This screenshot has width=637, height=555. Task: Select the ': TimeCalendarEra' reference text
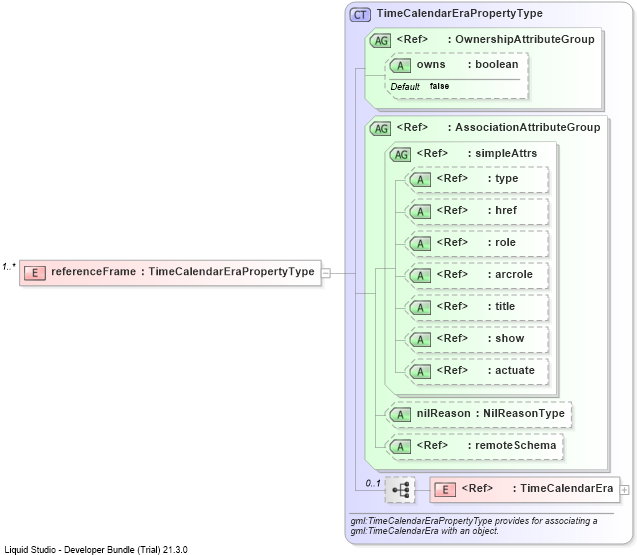tap(563, 488)
